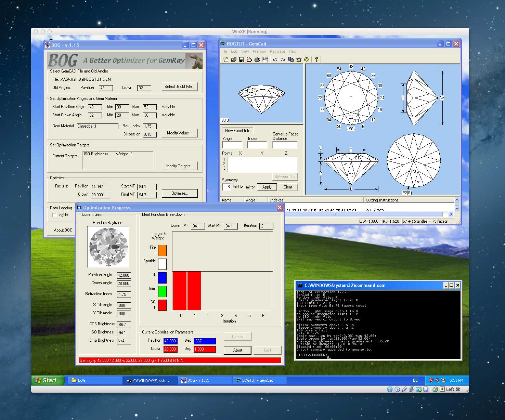
Task: Click the Abort button in Optimization Progress
Action: [238, 350]
